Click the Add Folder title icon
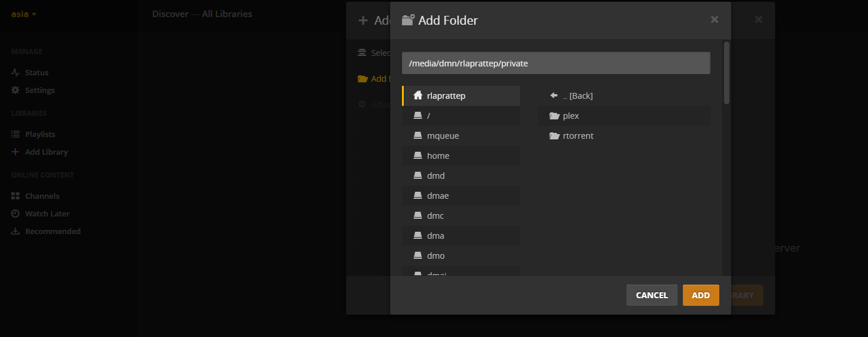The width and height of the screenshot is (868, 337). (x=408, y=20)
